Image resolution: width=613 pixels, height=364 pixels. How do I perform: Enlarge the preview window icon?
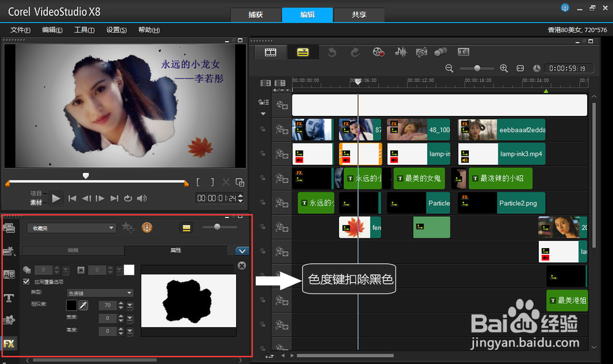tap(240, 182)
